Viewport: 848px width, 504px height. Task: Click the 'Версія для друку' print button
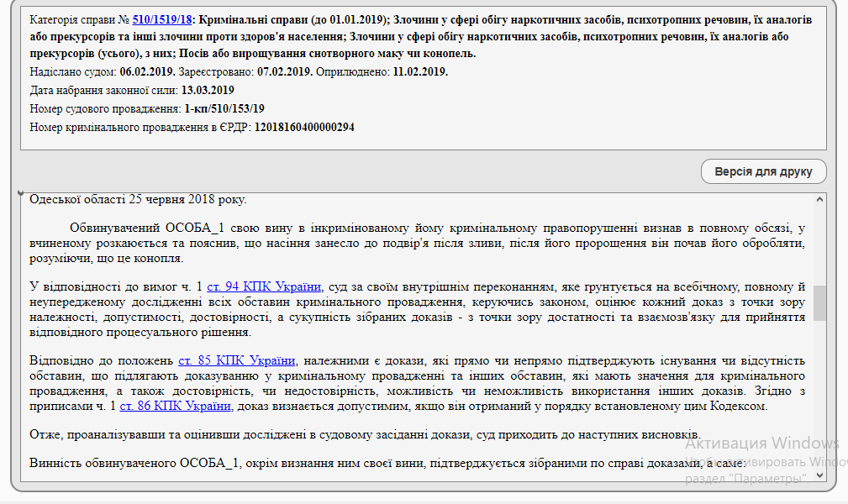[763, 171]
